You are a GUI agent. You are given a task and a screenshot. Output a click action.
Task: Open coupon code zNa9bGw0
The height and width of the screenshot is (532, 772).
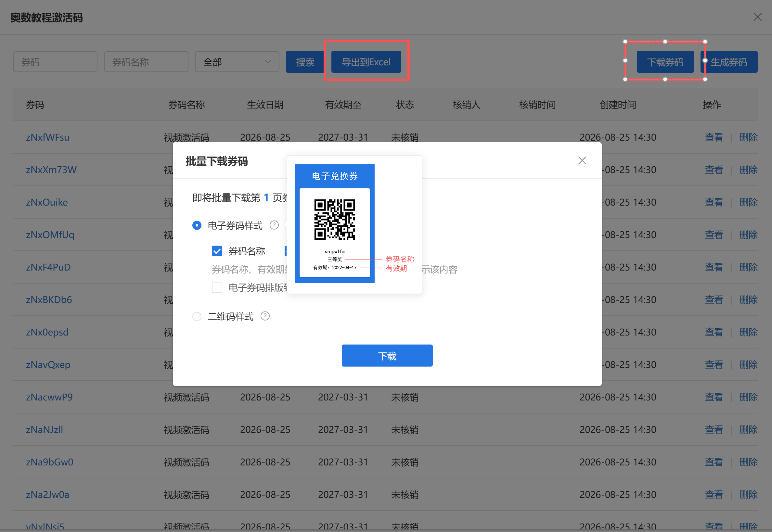[50, 462]
